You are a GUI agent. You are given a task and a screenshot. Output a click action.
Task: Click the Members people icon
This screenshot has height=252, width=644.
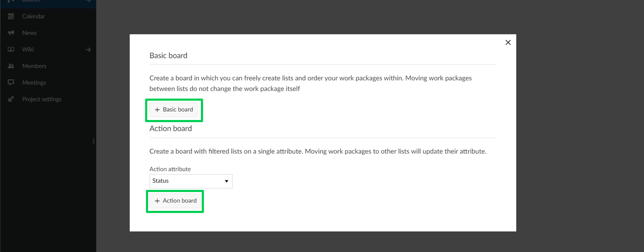[x=11, y=66]
